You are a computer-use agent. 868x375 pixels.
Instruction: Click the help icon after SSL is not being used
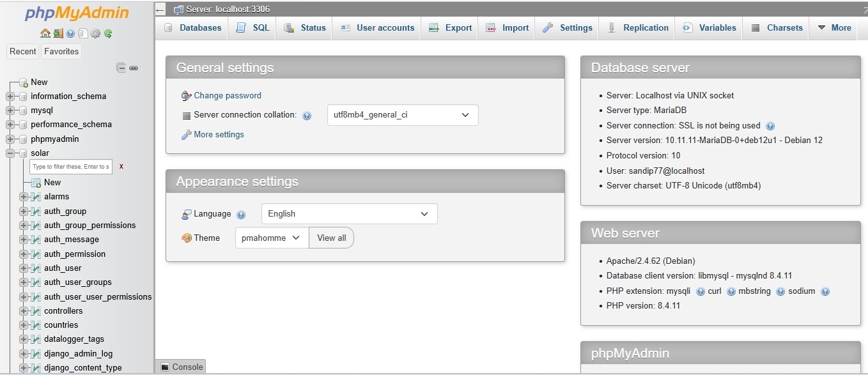pyautogui.click(x=770, y=126)
